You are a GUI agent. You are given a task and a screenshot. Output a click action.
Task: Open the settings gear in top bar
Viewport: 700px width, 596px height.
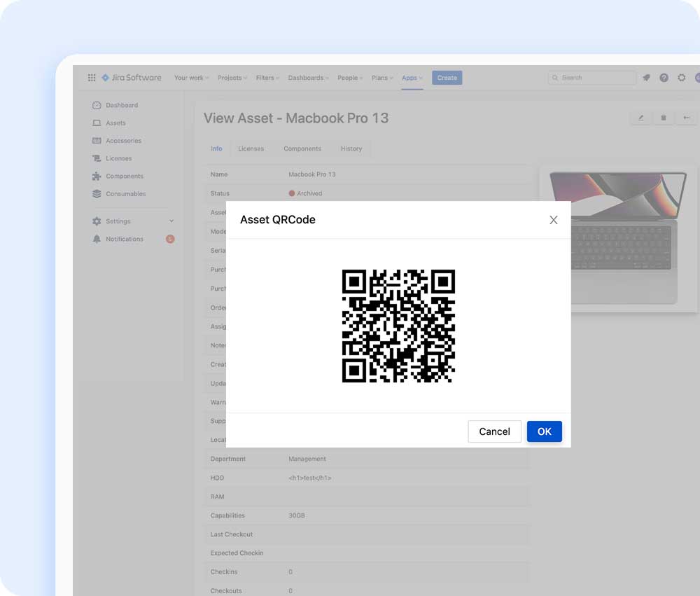pos(681,78)
